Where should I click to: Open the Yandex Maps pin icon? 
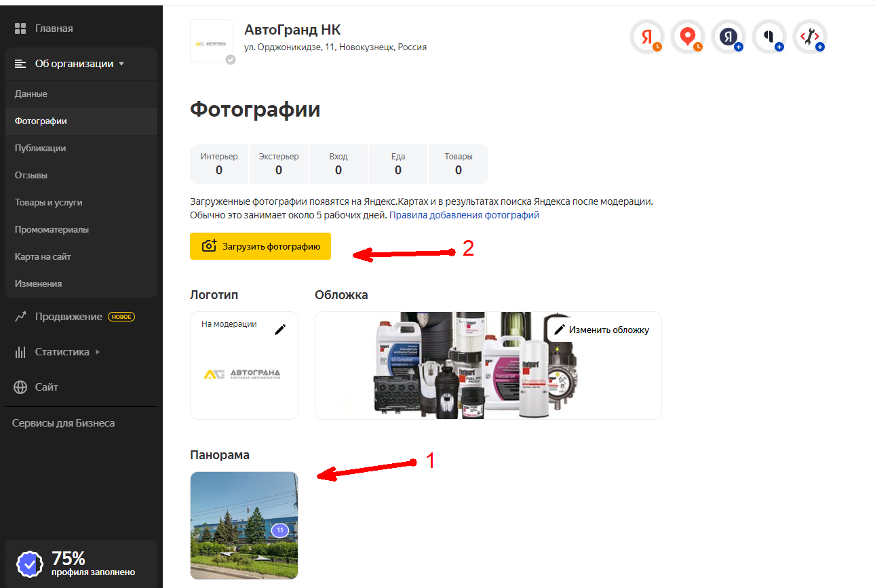tap(688, 37)
